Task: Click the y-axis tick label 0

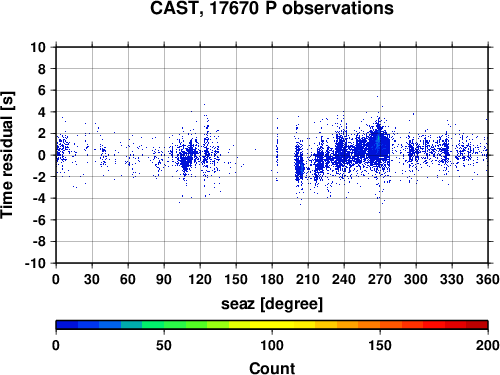Action: coord(42,155)
